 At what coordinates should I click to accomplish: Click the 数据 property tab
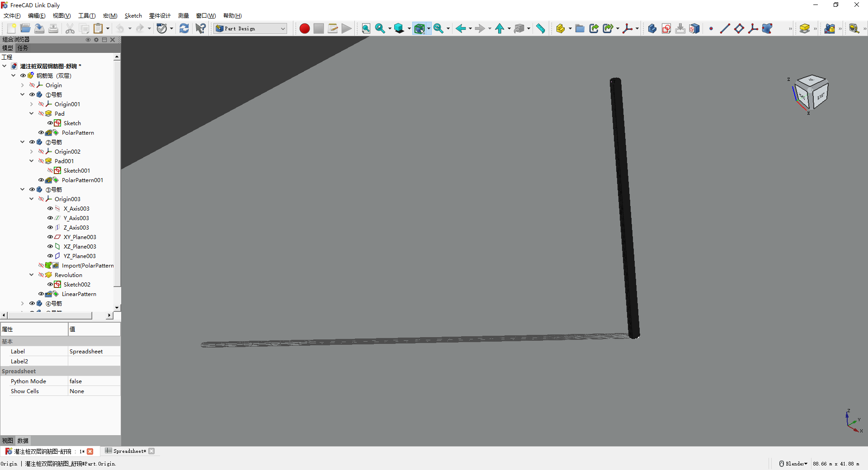tap(23, 441)
